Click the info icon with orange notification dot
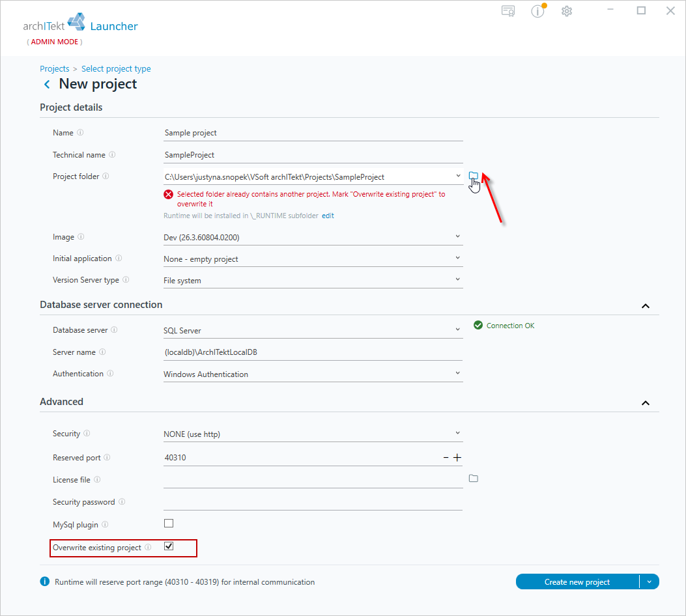The image size is (686, 616). (538, 11)
